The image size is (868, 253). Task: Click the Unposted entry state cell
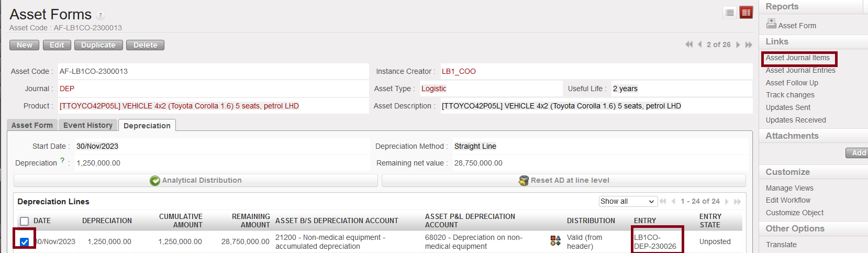pyautogui.click(x=715, y=241)
